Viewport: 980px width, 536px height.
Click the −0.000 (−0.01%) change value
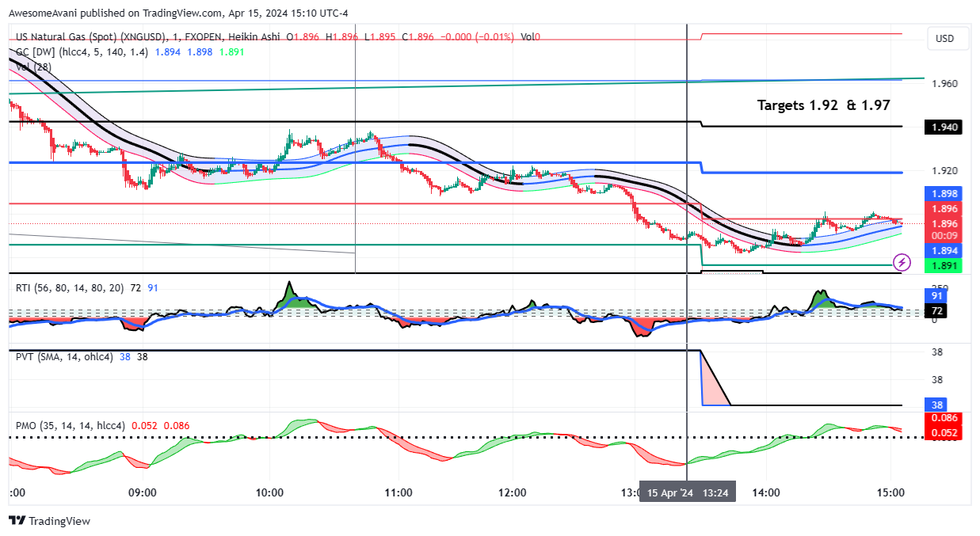coord(477,36)
